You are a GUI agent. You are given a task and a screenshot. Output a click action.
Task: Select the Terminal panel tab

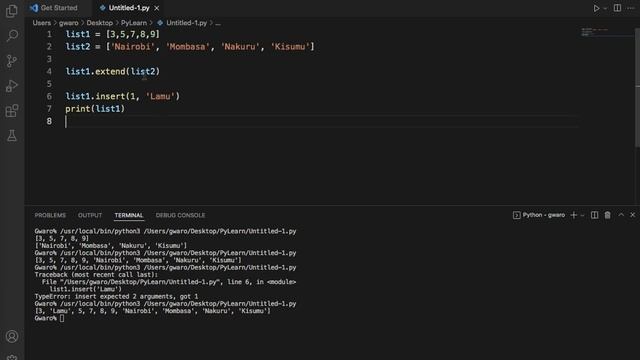tap(129, 215)
